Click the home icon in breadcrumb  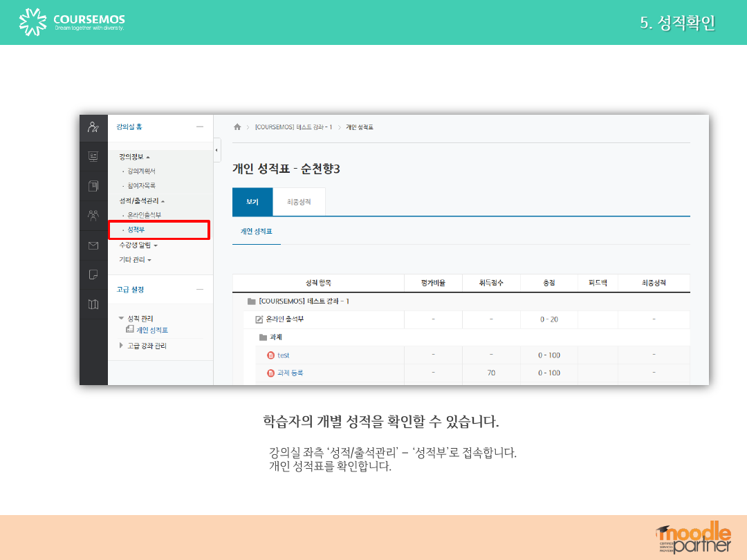237,127
